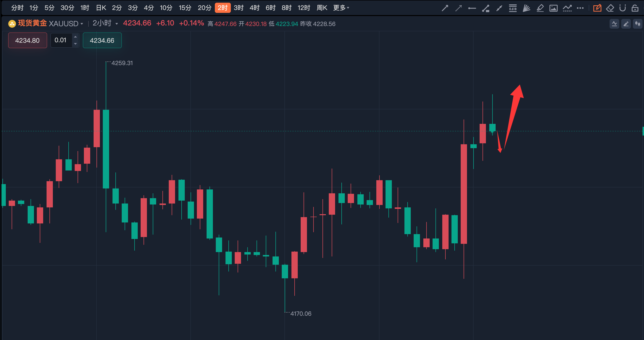The width and height of the screenshot is (644, 340).
Task: Select the Fibonacci 0.618 retracement tool
Action: 513,8
